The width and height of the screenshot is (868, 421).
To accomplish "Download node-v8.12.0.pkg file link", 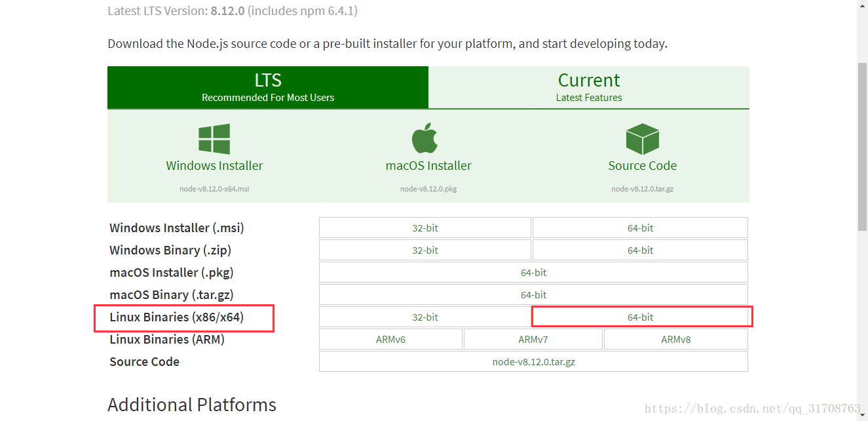I will click(428, 189).
